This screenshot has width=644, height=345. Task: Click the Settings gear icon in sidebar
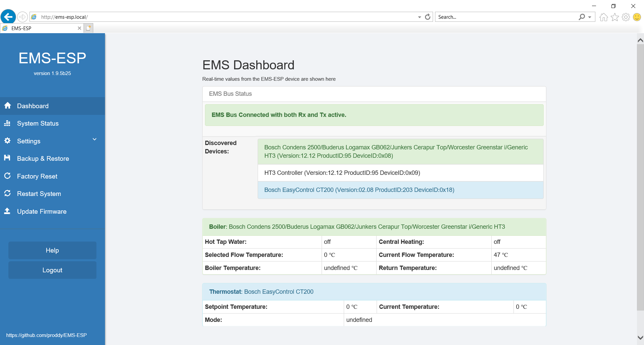[x=7, y=141]
